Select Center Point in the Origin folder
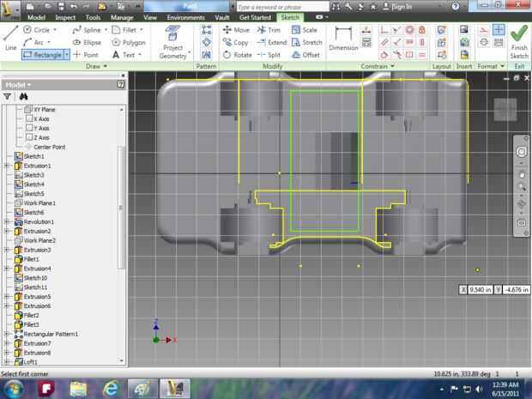This screenshot has width=532, height=399. click(x=45, y=147)
